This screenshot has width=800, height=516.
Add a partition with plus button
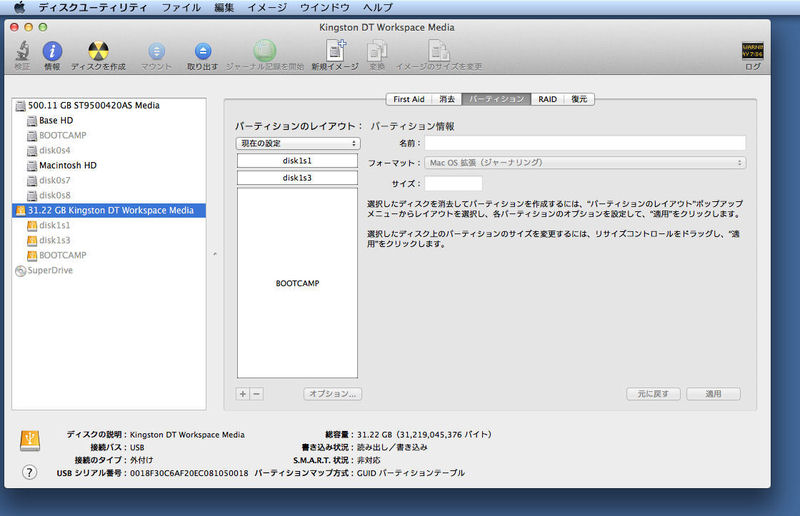pos(243,394)
